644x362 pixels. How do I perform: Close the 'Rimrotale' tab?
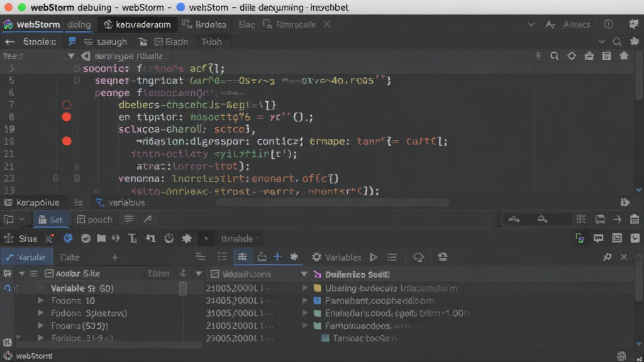327,25
